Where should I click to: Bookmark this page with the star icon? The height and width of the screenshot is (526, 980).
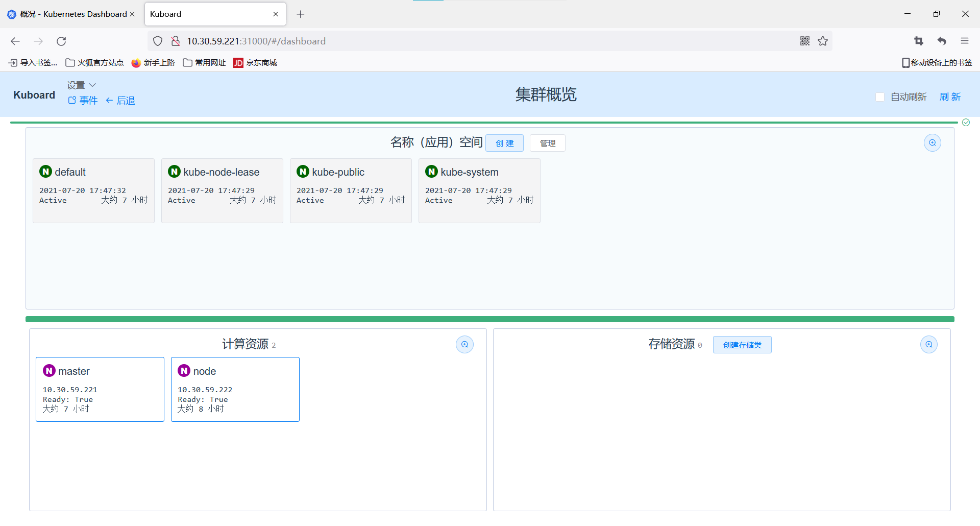pos(823,41)
